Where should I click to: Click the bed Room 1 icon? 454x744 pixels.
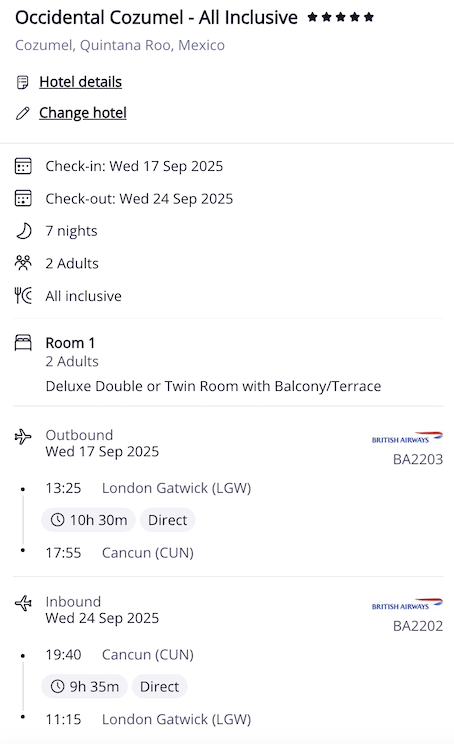23,343
